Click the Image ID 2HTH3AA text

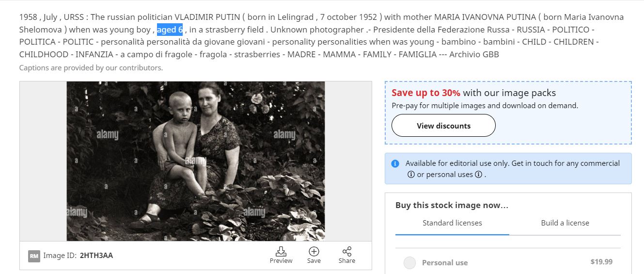click(x=96, y=256)
